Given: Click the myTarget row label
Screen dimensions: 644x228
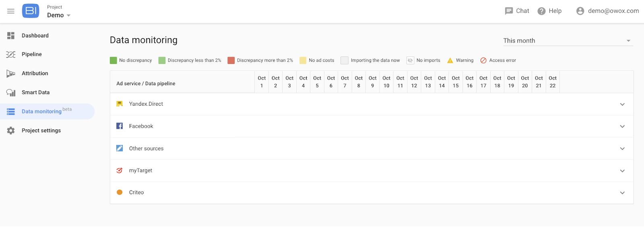Looking at the screenshot, I should [140, 170].
